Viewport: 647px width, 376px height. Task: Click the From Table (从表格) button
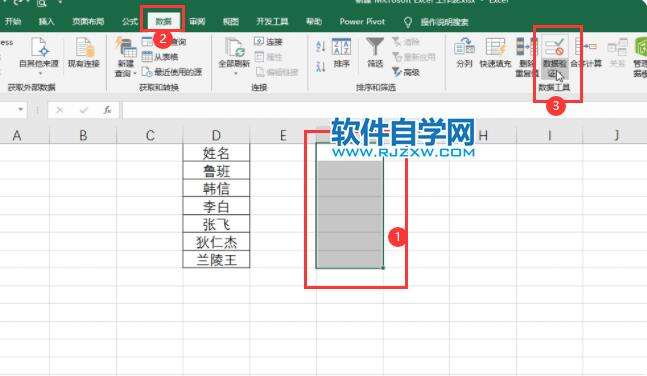click(x=160, y=57)
